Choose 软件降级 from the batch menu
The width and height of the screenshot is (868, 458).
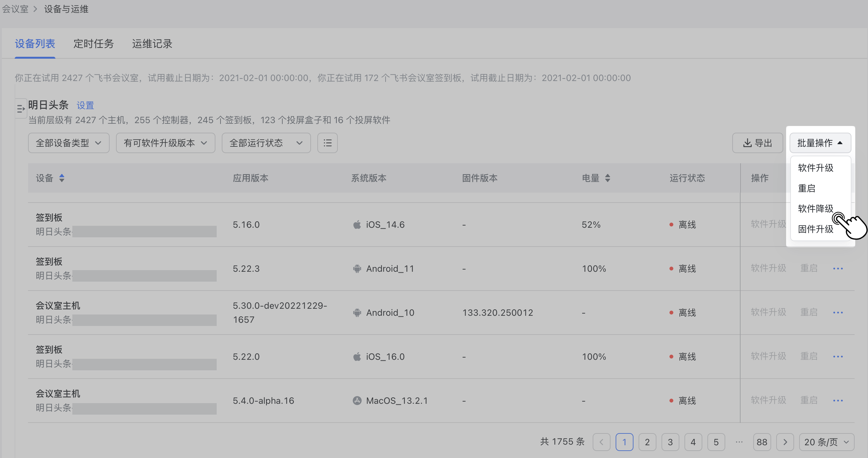pos(815,208)
